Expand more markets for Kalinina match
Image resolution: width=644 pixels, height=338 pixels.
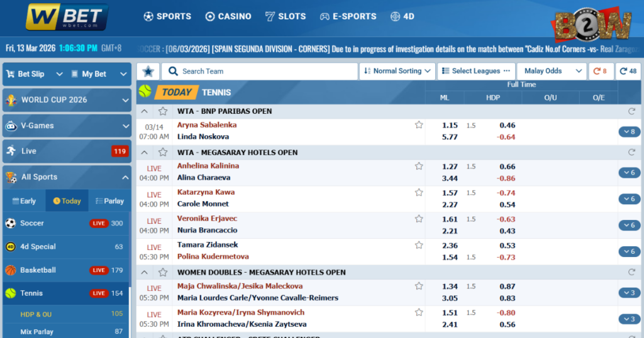(x=628, y=173)
